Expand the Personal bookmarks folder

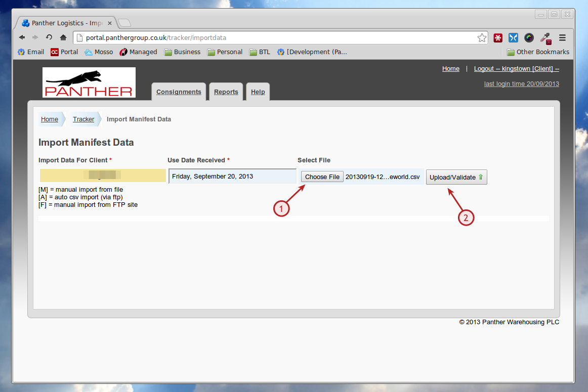(225, 52)
